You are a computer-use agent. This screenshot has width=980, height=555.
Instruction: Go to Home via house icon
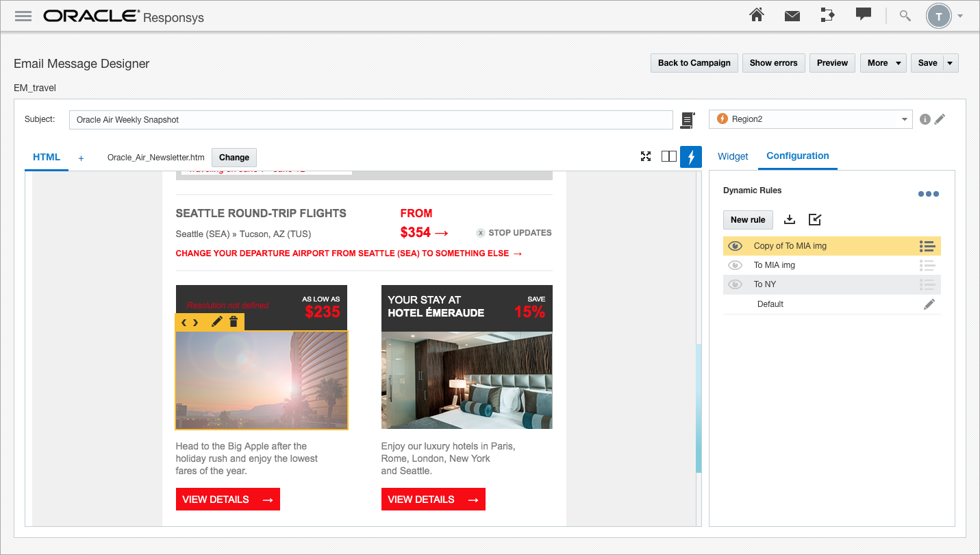pyautogui.click(x=757, y=15)
